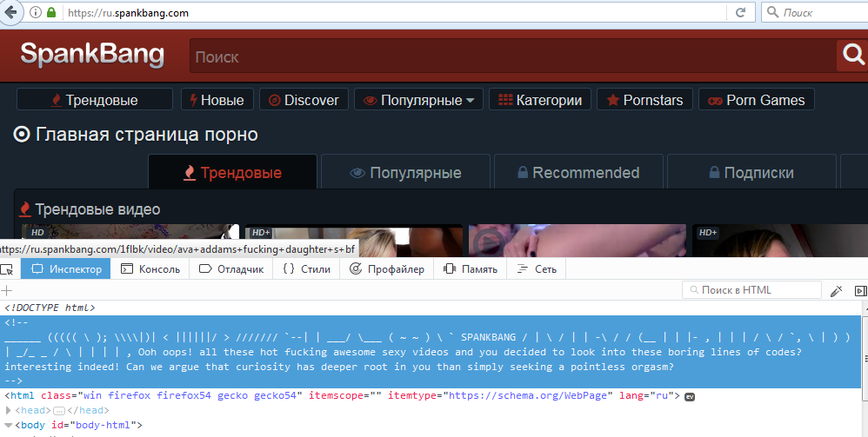Collapse the body node in the markup tree

tap(8, 426)
